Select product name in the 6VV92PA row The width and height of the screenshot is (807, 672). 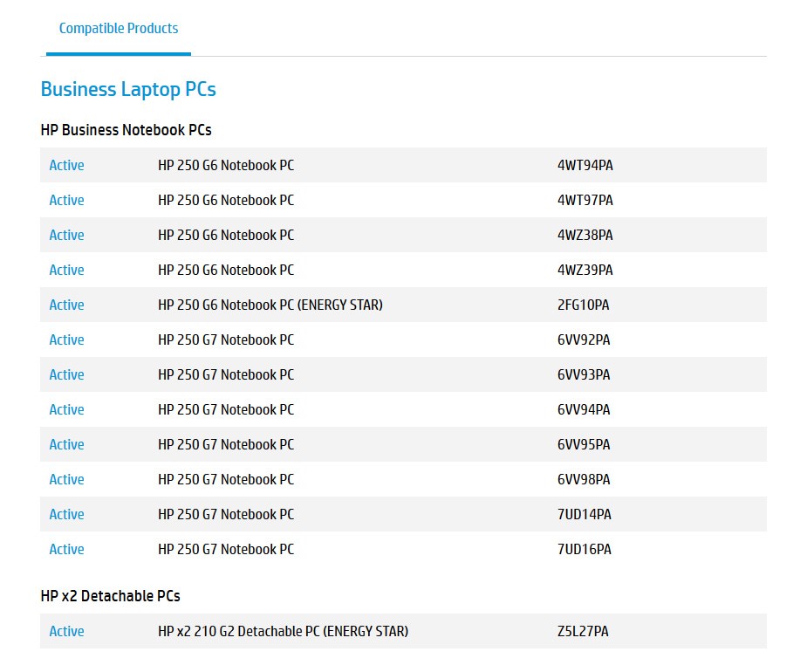(226, 339)
